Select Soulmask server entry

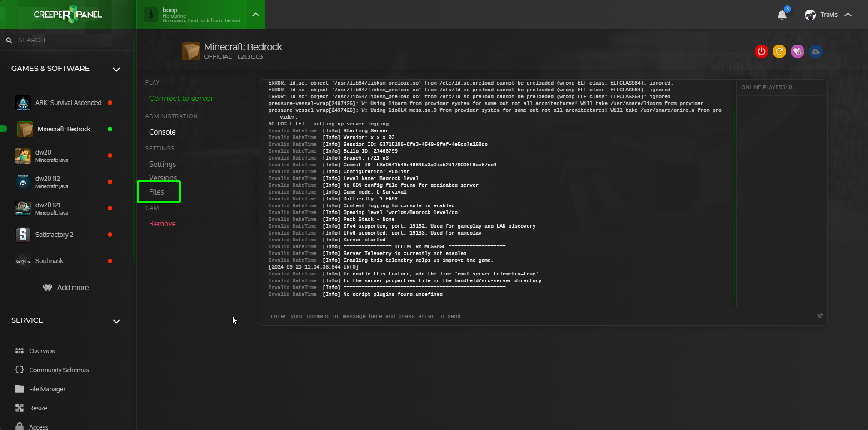(49, 261)
